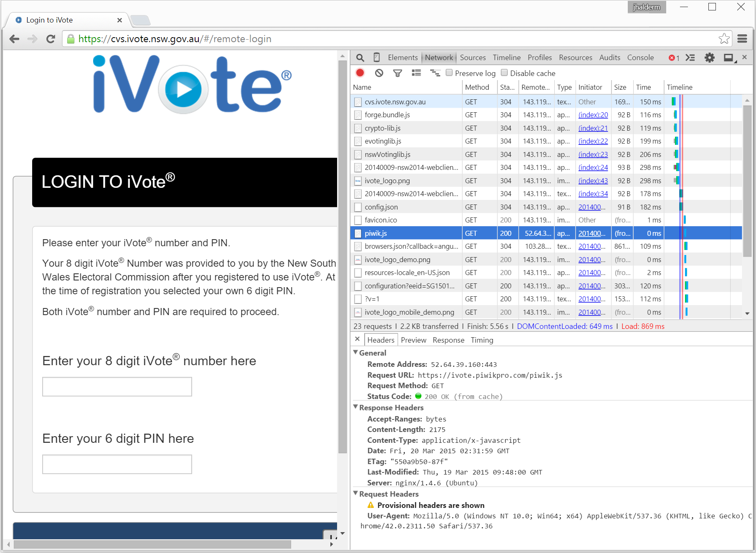The image size is (756, 553).
Task: Follow the (index):21 initiator link
Action: coord(593,128)
